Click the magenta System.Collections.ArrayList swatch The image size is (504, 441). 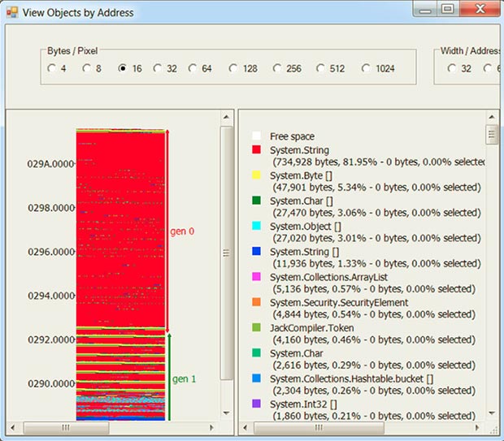(256, 277)
